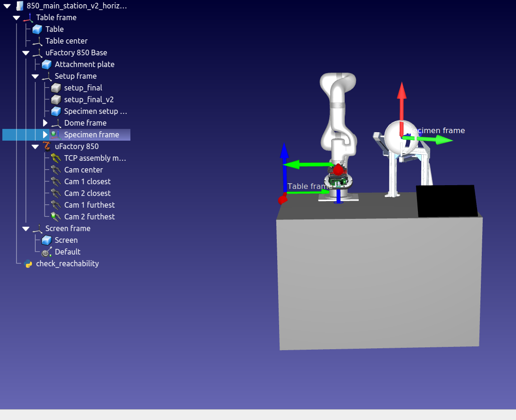Click the frame icon beside uFactory 850 Base

(x=37, y=52)
